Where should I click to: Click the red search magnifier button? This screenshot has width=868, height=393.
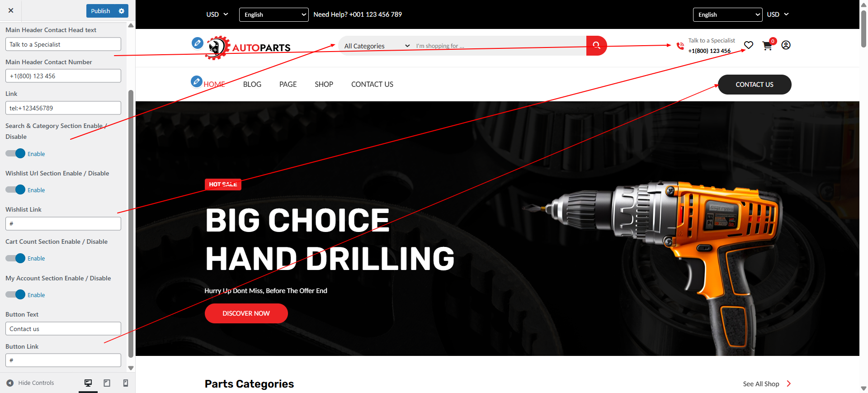(x=596, y=46)
